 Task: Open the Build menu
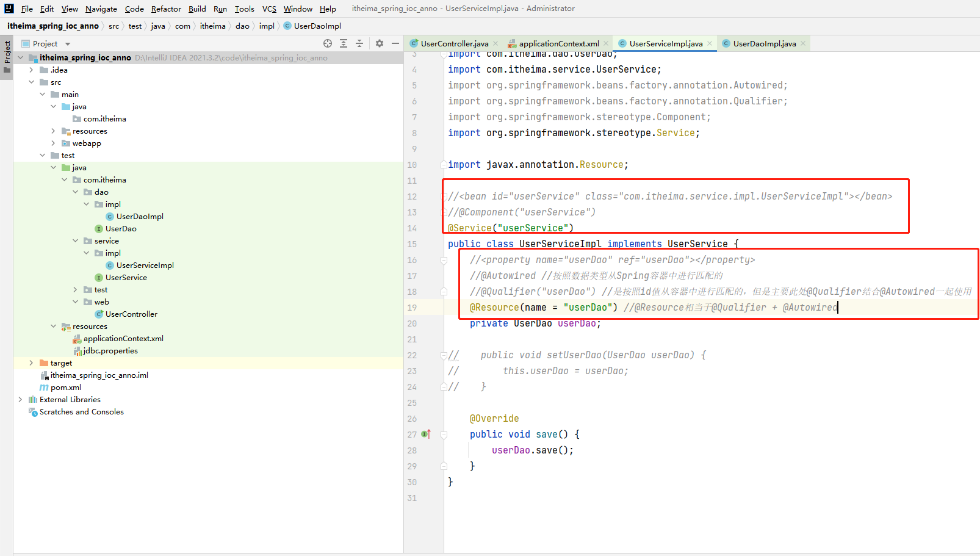tap(197, 9)
